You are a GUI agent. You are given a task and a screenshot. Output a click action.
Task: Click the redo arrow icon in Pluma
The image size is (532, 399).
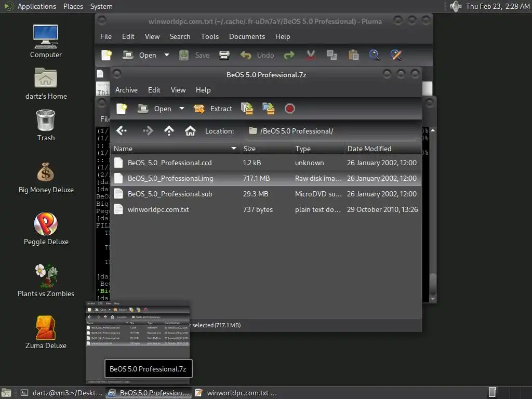pos(289,55)
